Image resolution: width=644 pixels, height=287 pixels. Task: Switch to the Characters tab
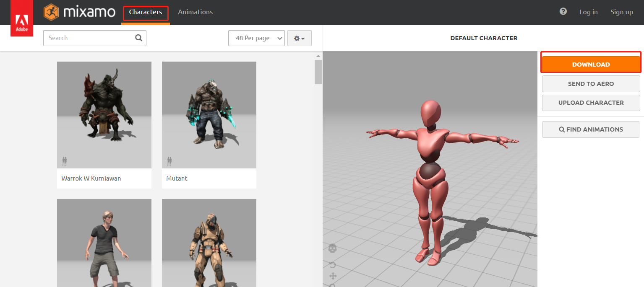(146, 12)
